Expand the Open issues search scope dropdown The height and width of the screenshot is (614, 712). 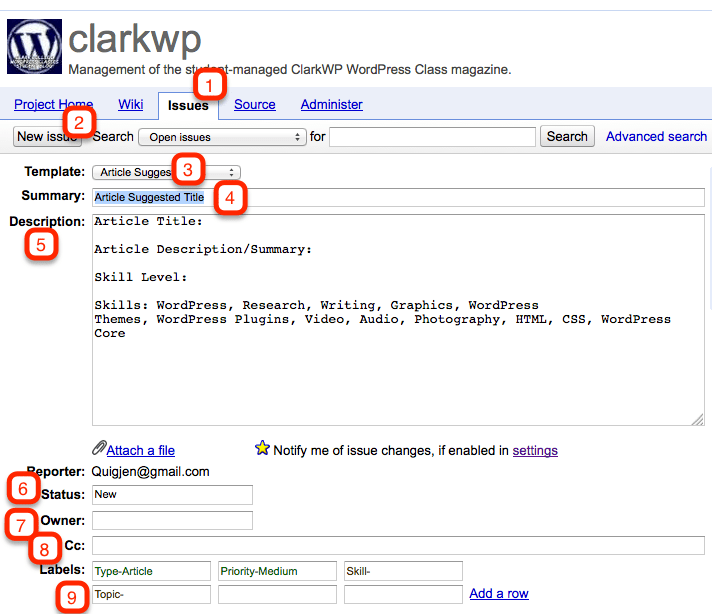coord(222,137)
